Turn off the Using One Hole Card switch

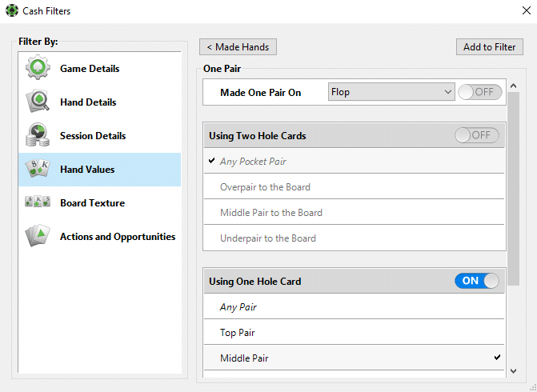point(477,281)
